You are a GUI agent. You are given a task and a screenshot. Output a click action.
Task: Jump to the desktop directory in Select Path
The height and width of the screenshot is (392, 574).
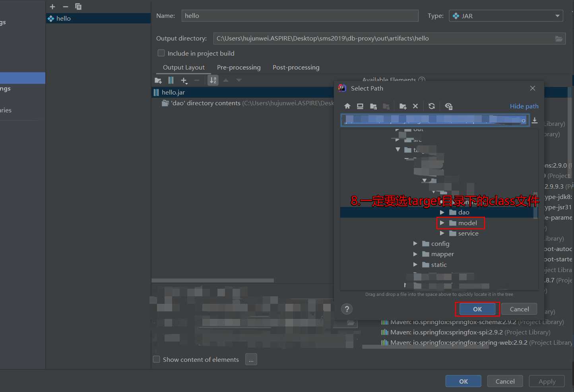pyautogui.click(x=360, y=106)
